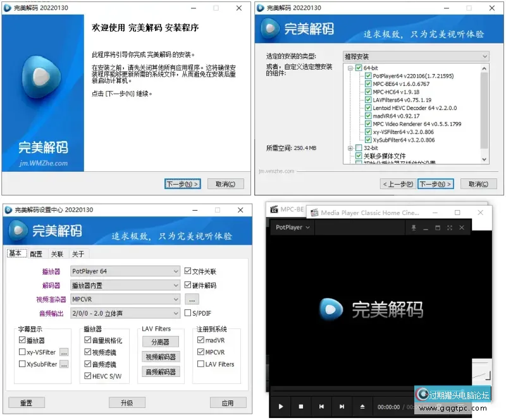Screen dimensions: 506x420
Task: Open the 视频渲染器 MPCVR dropdown
Action: point(125,299)
